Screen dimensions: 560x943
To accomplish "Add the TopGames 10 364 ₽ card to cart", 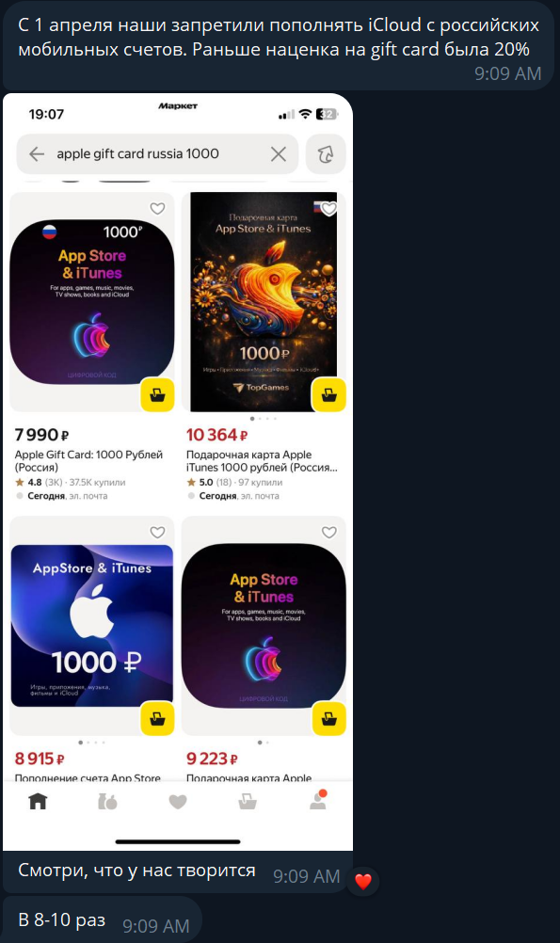I will pos(329,395).
